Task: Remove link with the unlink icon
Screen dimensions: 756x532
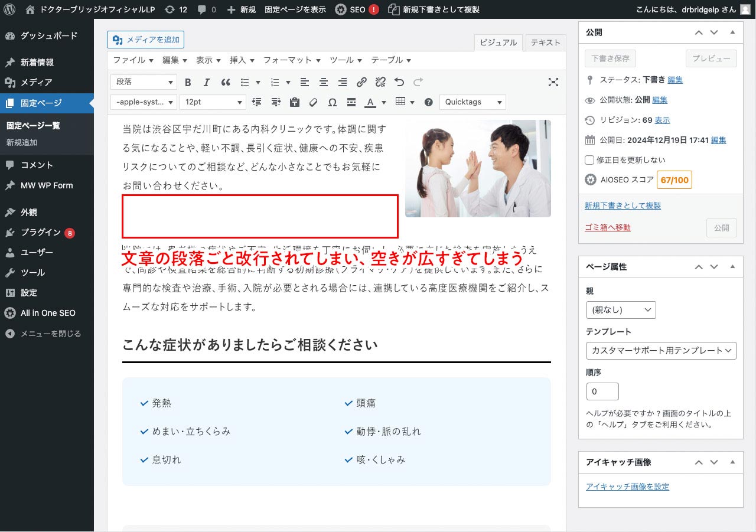Action: pos(381,83)
